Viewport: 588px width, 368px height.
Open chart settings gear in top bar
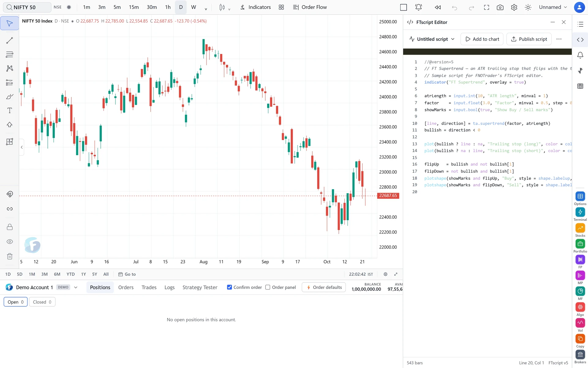tap(514, 7)
